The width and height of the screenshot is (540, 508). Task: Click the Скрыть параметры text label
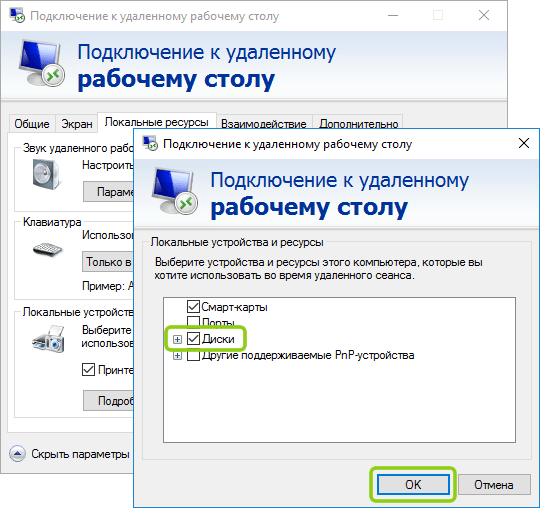(x=80, y=454)
